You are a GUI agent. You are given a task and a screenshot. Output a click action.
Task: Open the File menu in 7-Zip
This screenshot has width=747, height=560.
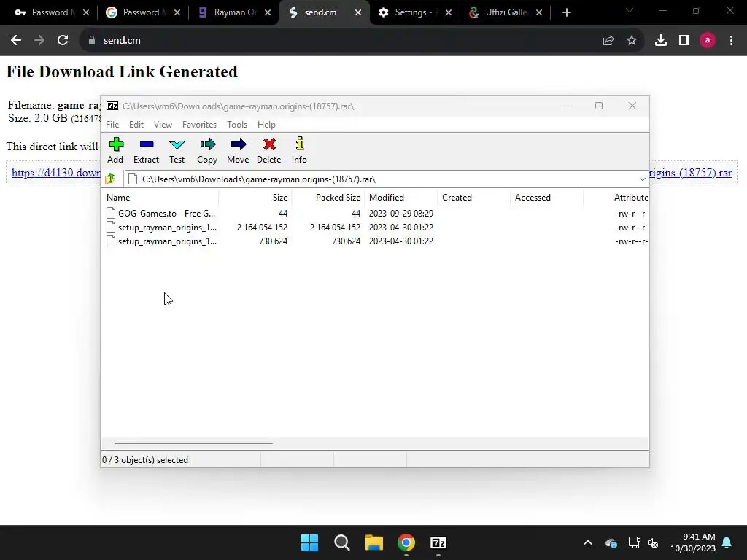112,124
